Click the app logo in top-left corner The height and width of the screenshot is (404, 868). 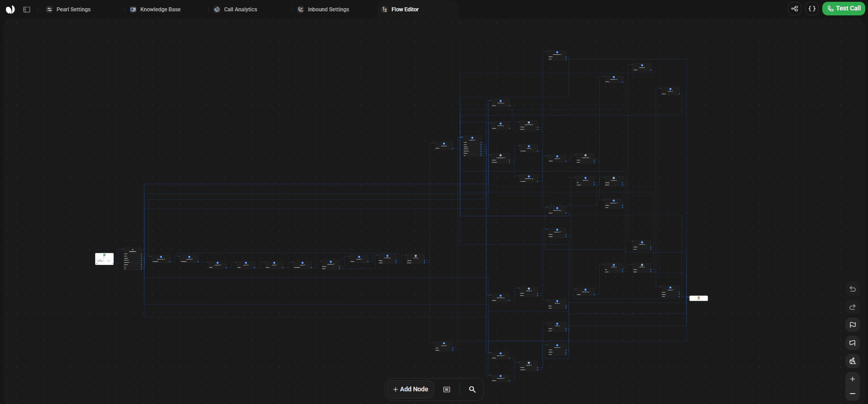10,10
